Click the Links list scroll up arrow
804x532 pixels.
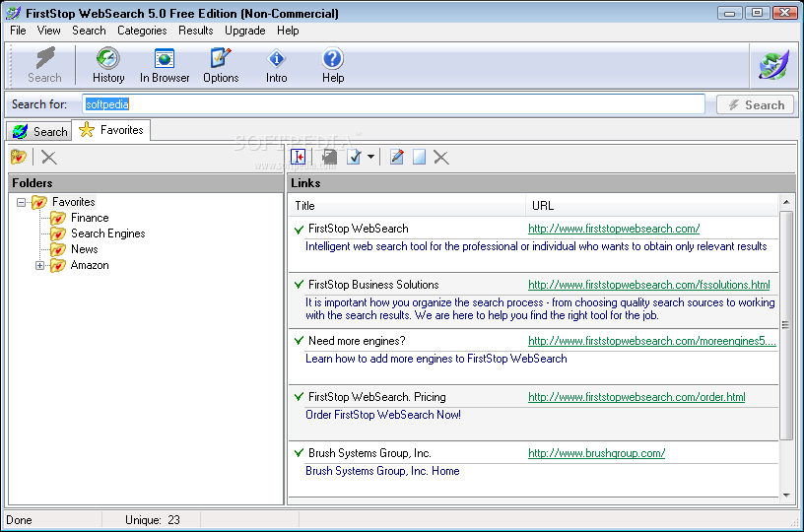(x=786, y=202)
